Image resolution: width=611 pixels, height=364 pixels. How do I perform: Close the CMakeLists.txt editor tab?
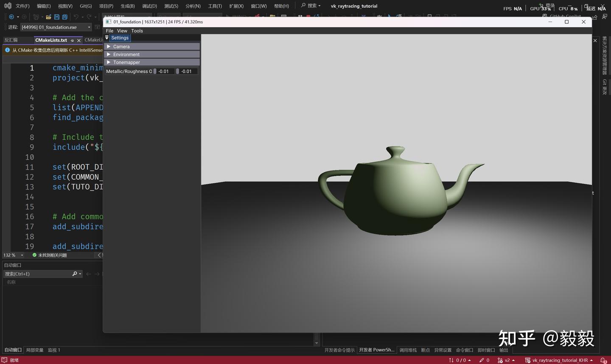pyautogui.click(x=79, y=40)
